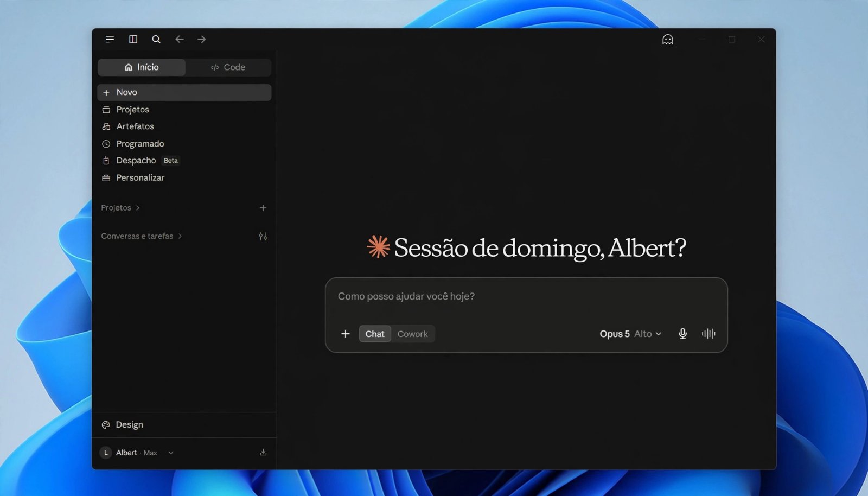Open Projetos in the sidebar
Viewport: 868px width, 496px height.
pos(184,110)
